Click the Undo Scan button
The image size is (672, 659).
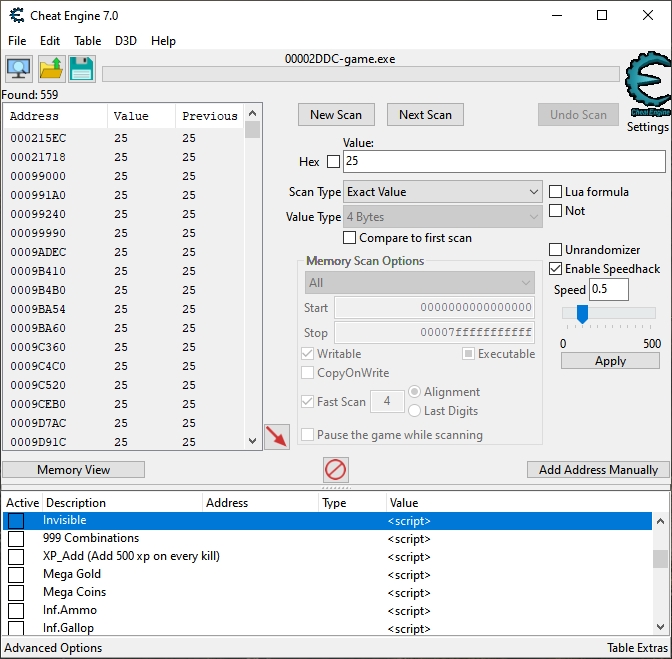click(578, 114)
